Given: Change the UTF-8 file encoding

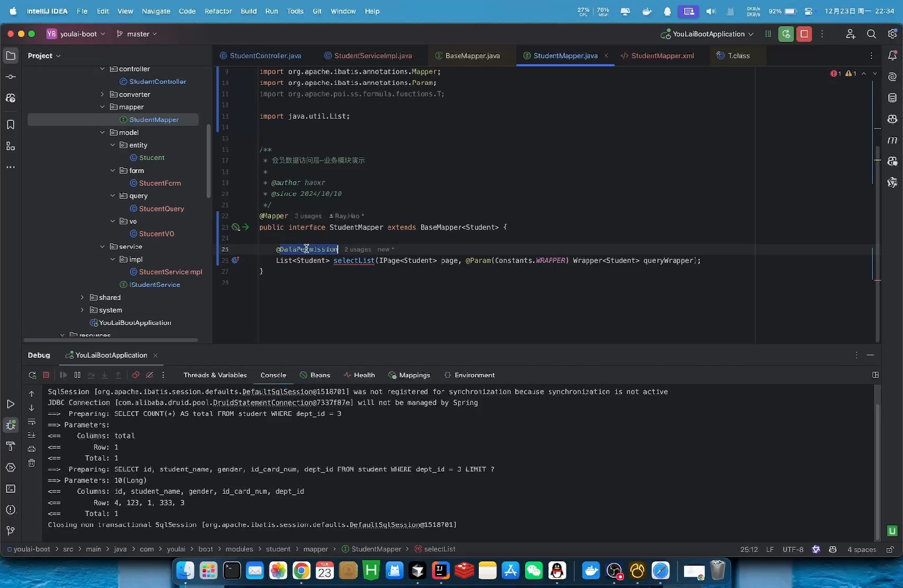Looking at the screenshot, I should (793, 549).
